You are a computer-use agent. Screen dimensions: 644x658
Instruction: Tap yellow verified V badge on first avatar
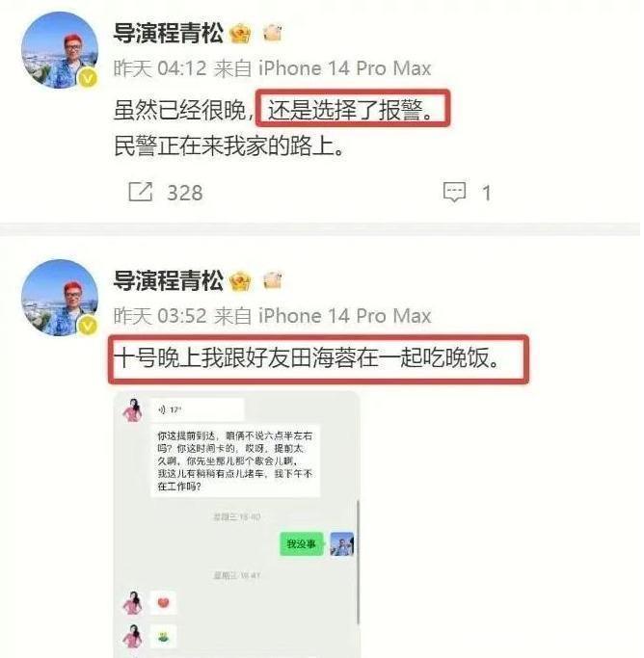[88, 78]
